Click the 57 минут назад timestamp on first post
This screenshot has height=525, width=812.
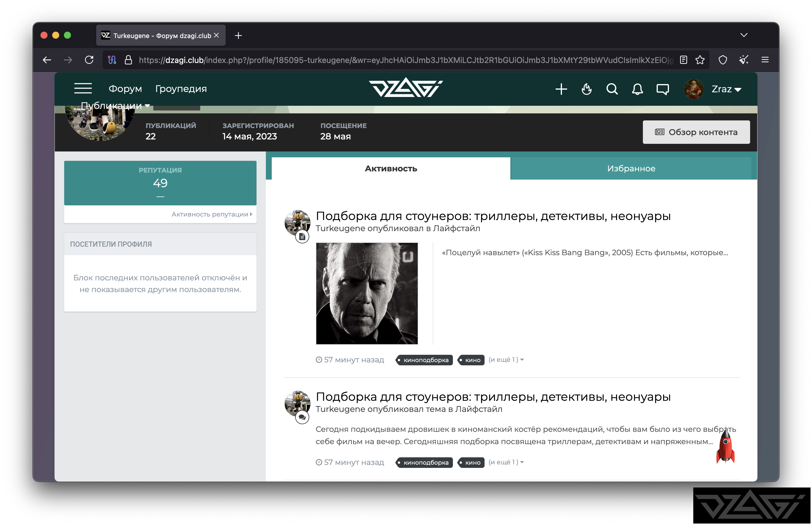(x=349, y=360)
